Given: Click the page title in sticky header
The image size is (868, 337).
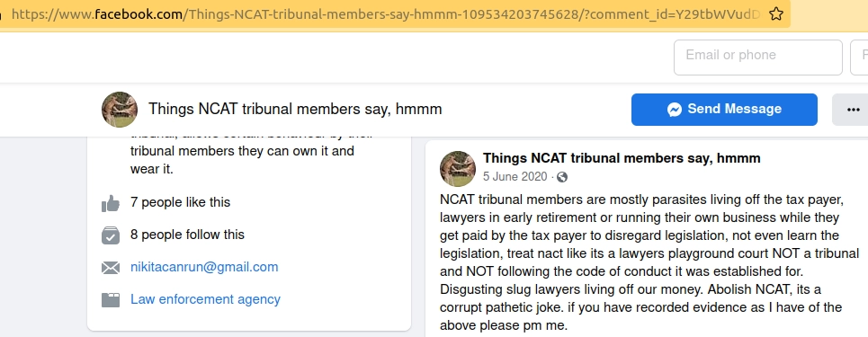Looking at the screenshot, I should [295, 109].
